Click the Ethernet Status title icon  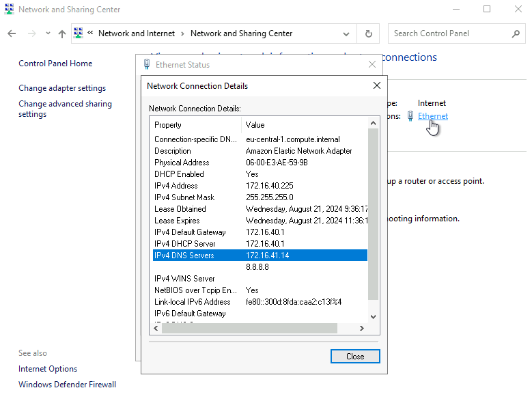tap(147, 64)
